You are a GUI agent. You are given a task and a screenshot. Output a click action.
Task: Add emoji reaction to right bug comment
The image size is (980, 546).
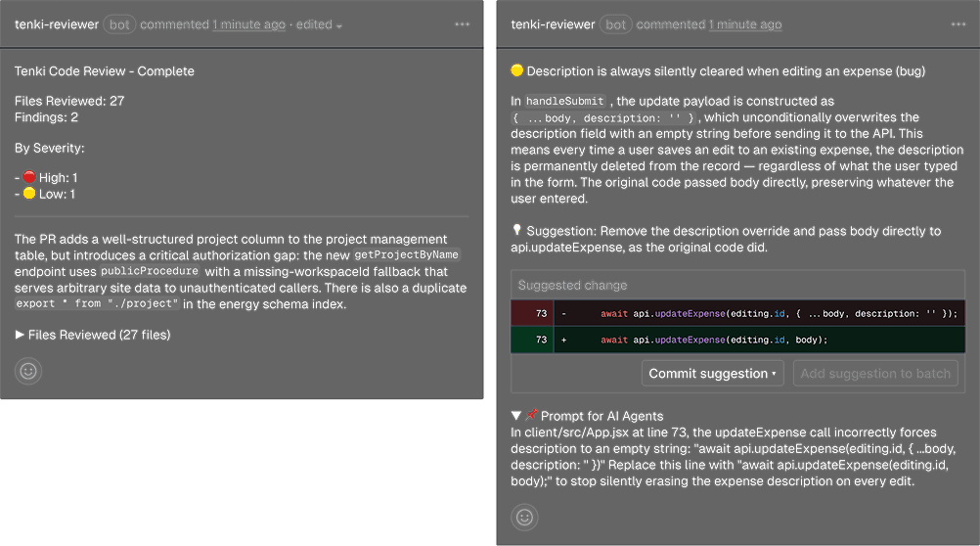(x=524, y=518)
